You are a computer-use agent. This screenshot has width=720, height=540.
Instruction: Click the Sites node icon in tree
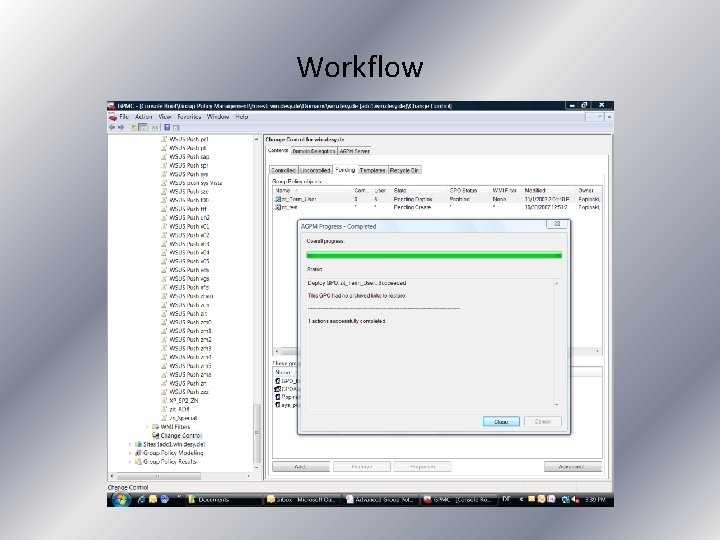[138, 444]
